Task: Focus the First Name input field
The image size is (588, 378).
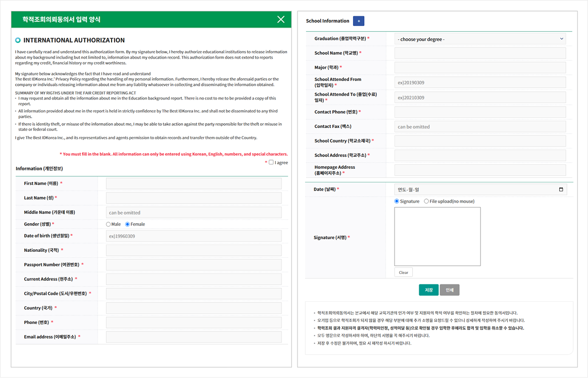Action: point(193,183)
